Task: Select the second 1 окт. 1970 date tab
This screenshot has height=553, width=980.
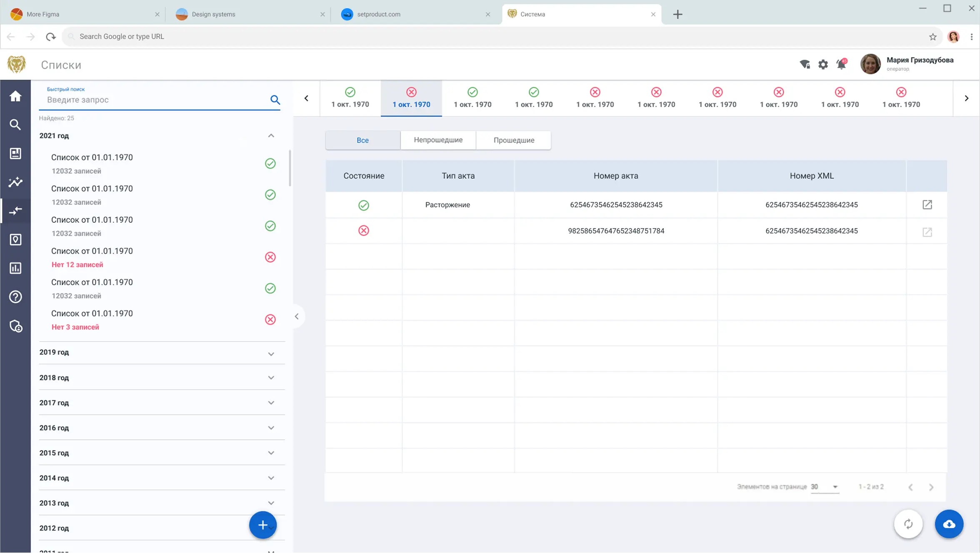Action: coord(411,98)
